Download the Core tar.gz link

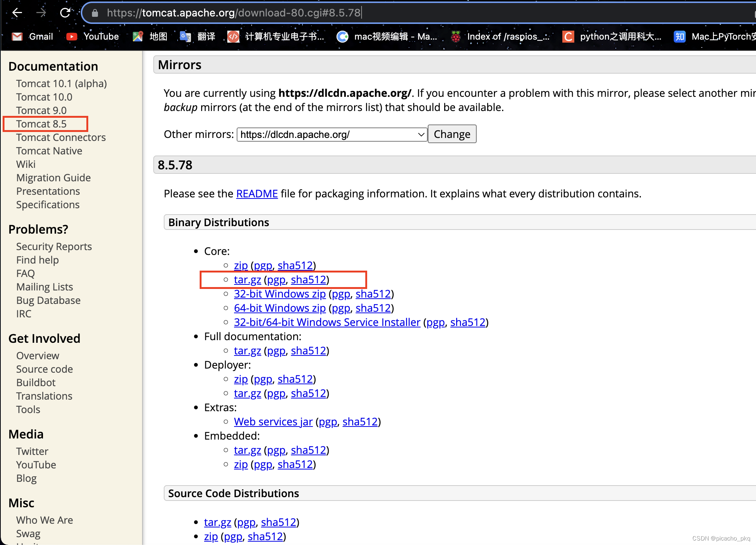[x=247, y=280]
